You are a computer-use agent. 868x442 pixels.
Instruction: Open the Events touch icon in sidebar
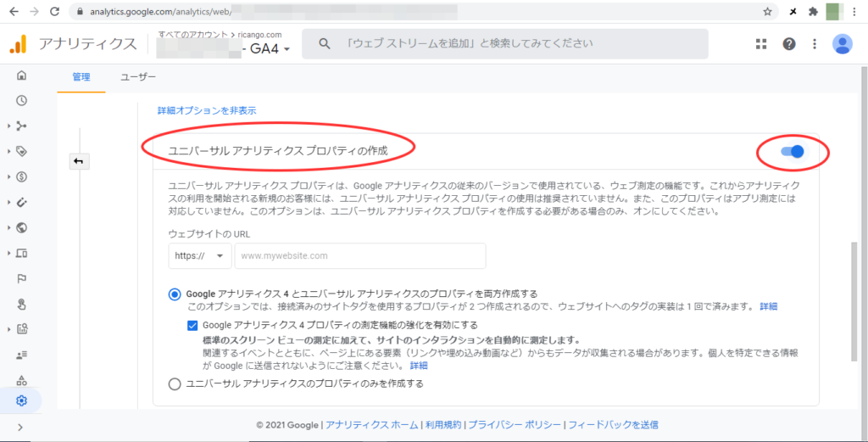point(21,304)
